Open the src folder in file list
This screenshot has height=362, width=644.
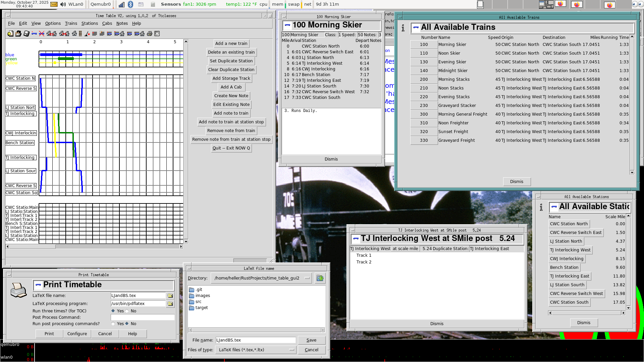pyautogui.click(x=198, y=302)
